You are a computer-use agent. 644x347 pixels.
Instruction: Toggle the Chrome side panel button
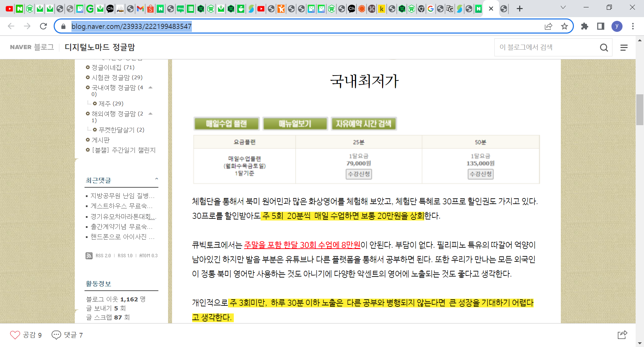601,26
